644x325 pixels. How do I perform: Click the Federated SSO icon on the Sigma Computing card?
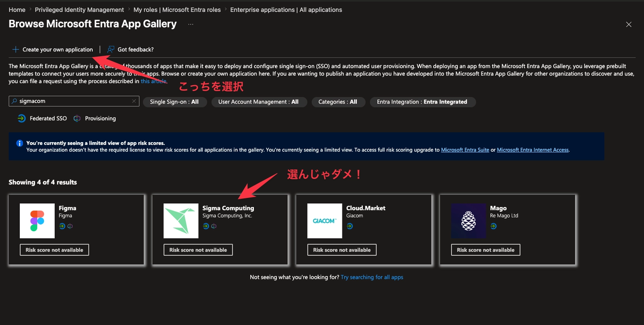(x=206, y=226)
